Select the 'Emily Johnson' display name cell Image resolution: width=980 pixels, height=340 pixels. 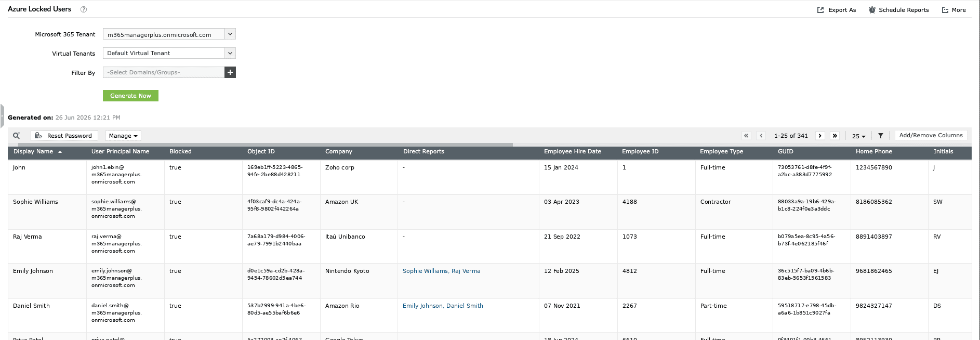33,271
